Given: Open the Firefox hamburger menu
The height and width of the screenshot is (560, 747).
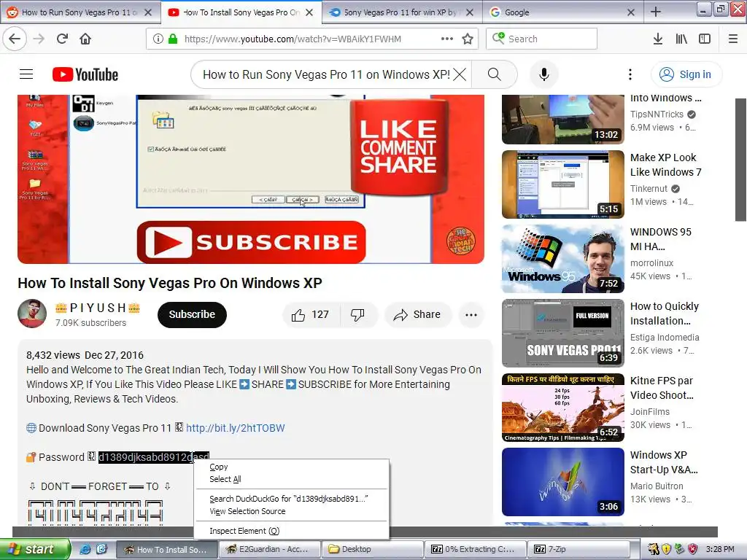Looking at the screenshot, I should pyautogui.click(x=733, y=39).
